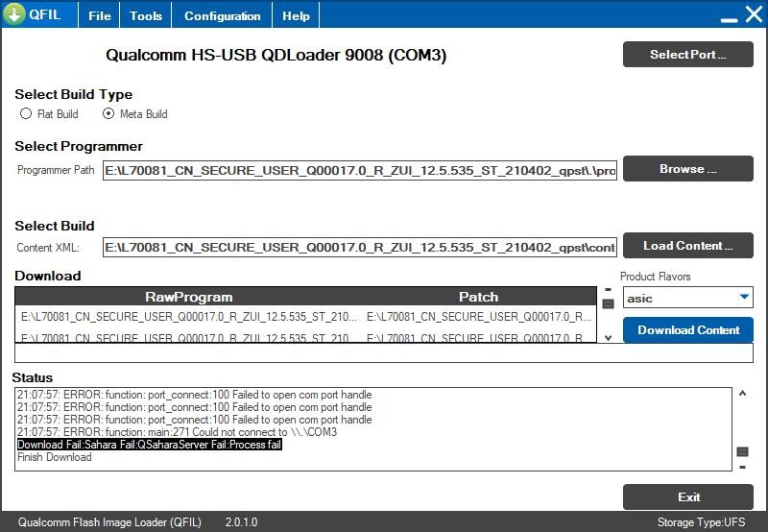This screenshot has height=532, width=768.
Task: Click the Exit button
Action: 687,497
